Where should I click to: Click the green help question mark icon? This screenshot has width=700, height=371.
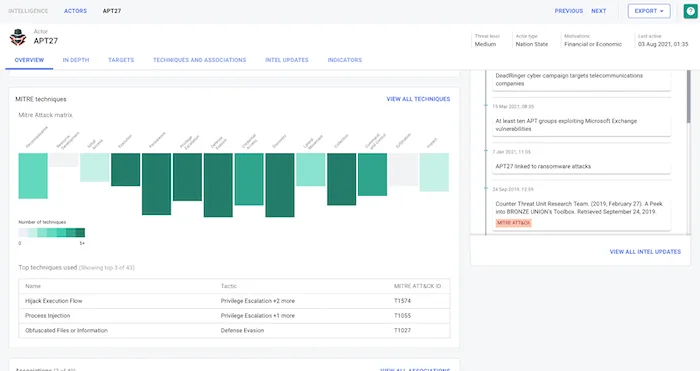(x=690, y=11)
